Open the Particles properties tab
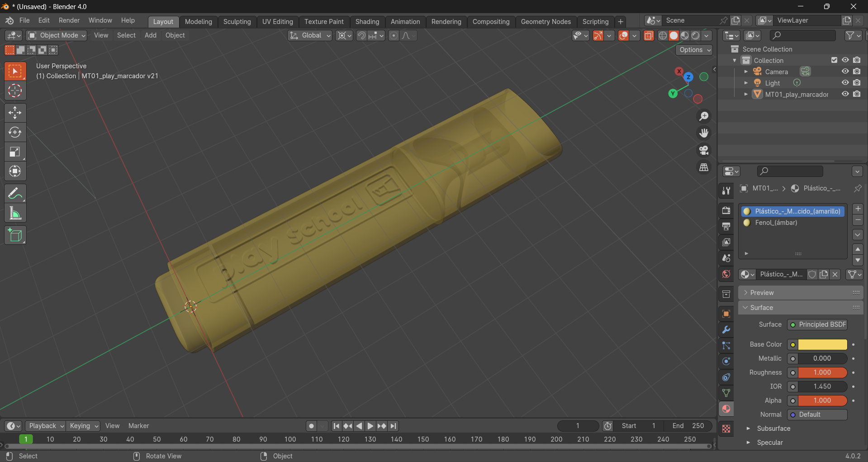The height and width of the screenshot is (462, 868). pos(726,345)
